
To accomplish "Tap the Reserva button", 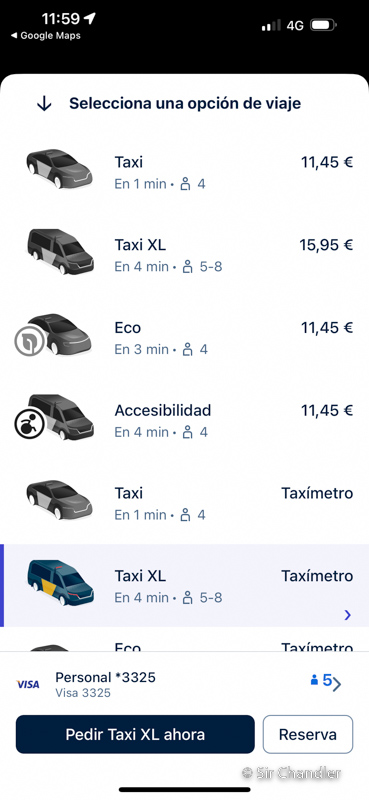I will (x=308, y=734).
